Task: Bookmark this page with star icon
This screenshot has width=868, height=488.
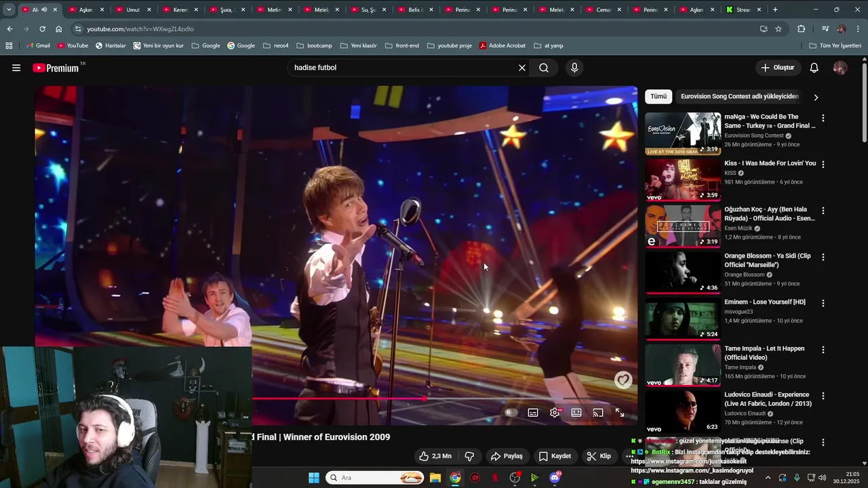Action: tap(778, 29)
